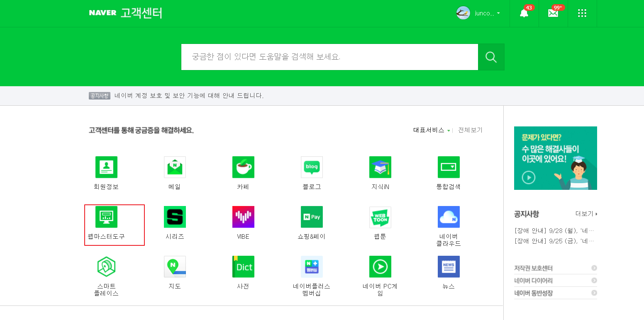
Task: Click the 지식iN label text
Action: [380, 187]
